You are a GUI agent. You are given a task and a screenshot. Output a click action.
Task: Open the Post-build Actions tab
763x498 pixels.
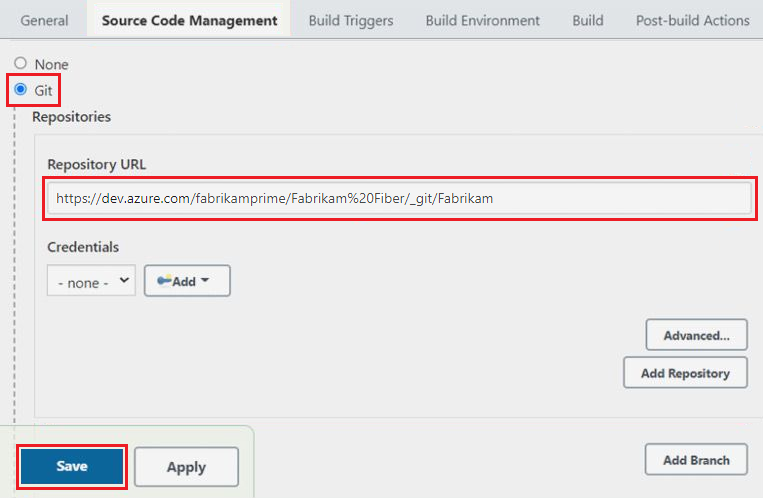[x=692, y=20]
